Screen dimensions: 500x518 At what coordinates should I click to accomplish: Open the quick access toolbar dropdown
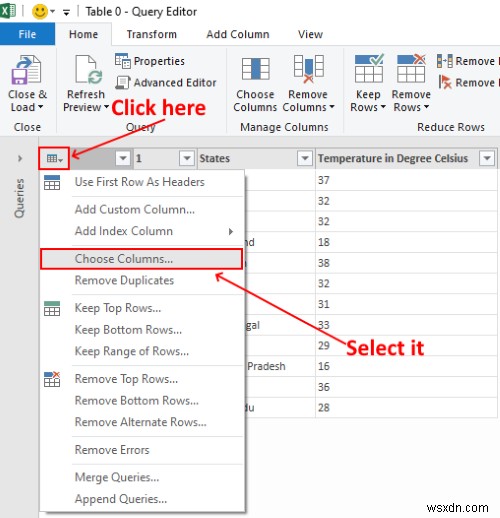tap(66, 13)
